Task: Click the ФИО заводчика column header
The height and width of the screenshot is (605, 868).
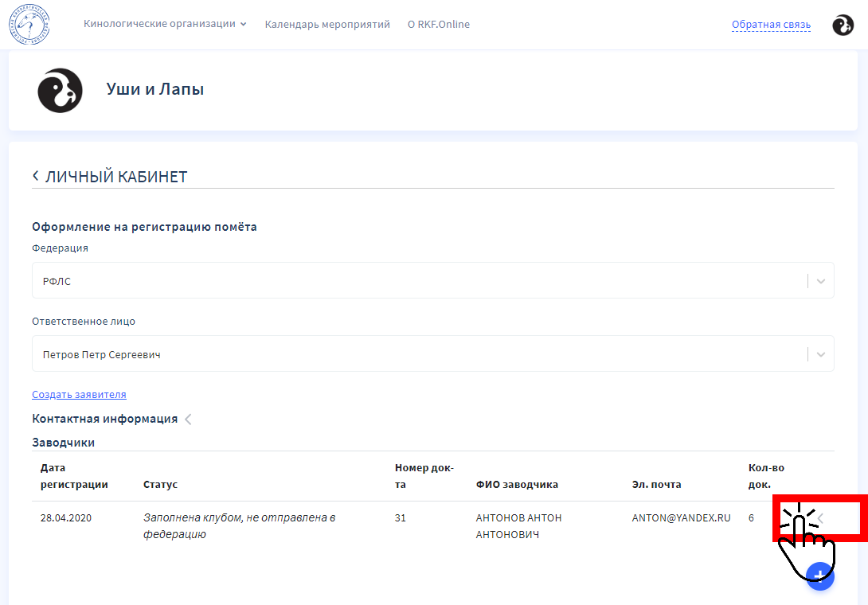Action: point(517,484)
